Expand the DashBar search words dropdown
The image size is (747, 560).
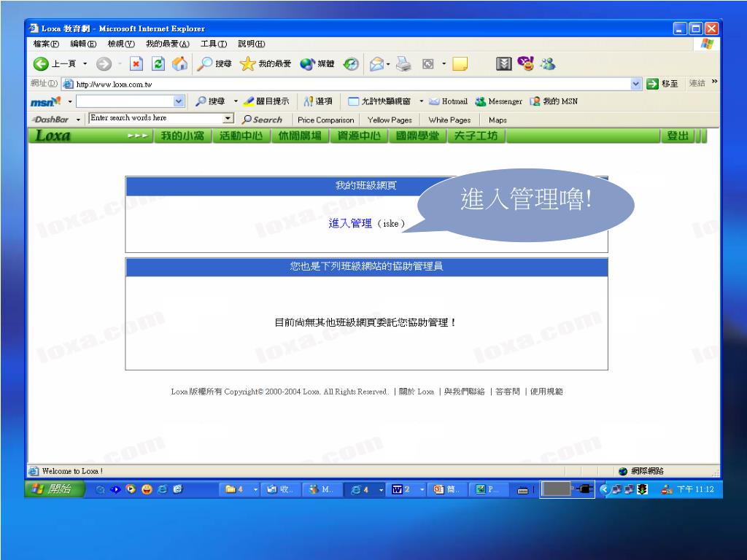click(228, 118)
